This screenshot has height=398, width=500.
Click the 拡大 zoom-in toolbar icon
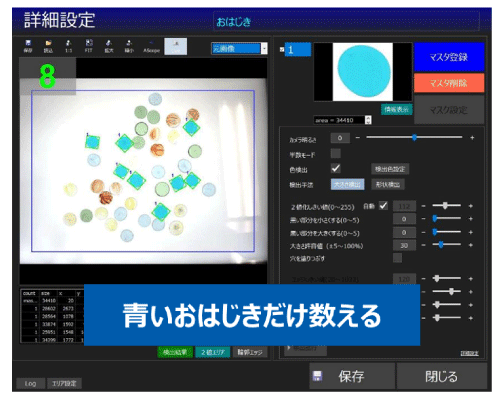109,46
